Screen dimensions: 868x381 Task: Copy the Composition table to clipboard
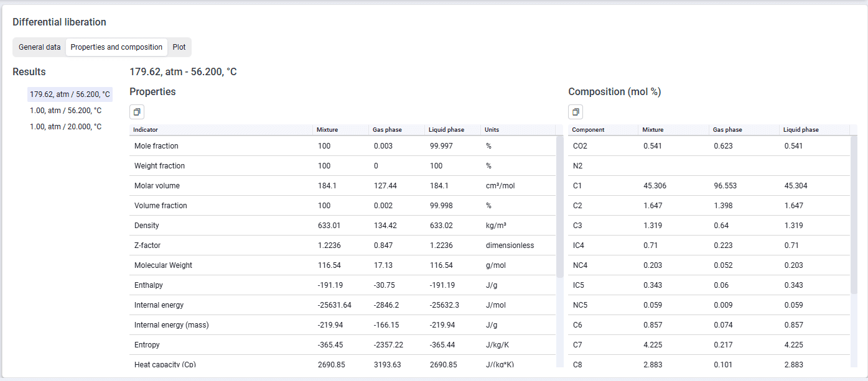tap(576, 112)
